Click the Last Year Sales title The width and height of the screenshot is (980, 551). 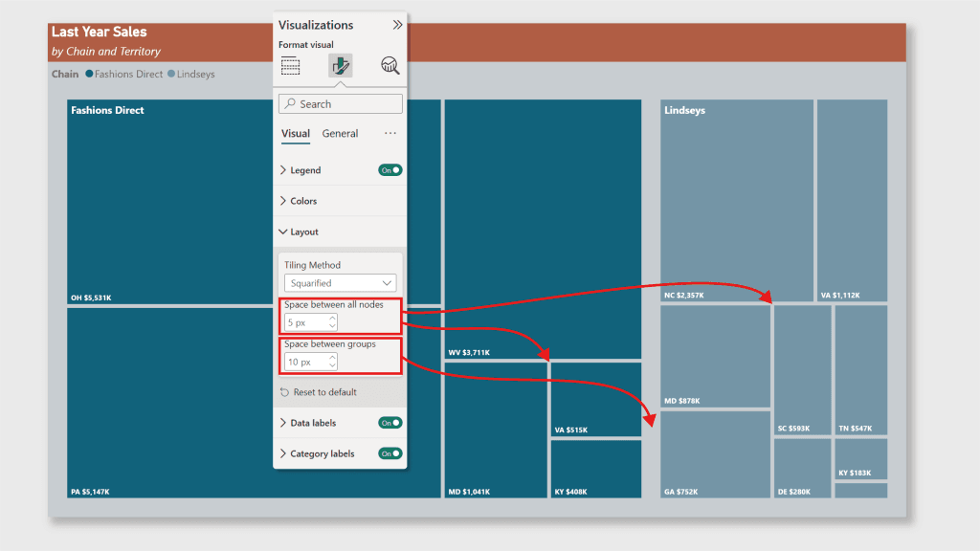(x=100, y=32)
